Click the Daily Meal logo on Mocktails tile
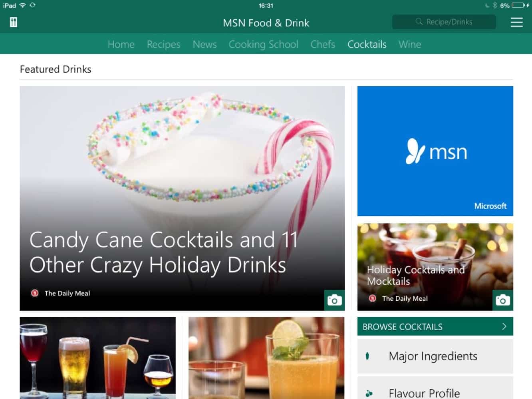This screenshot has height=399, width=532. 373,298
